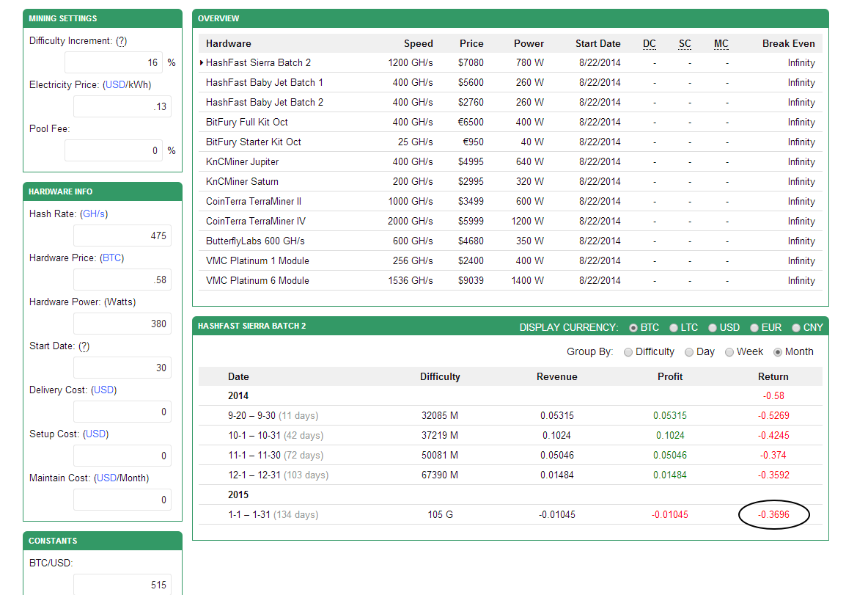Group results by Day
Screen dimensions: 868x595
tap(689, 352)
